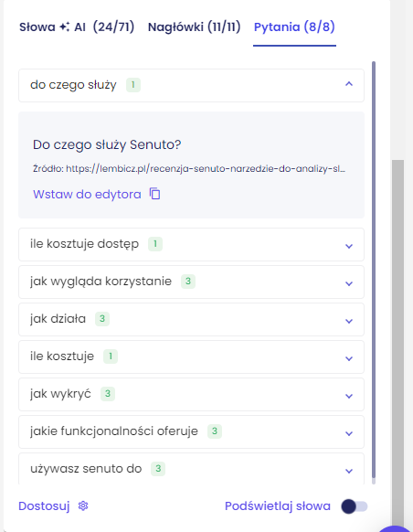Click the count badge on 'jakie funkcjonalności oferuje'

(215, 431)
